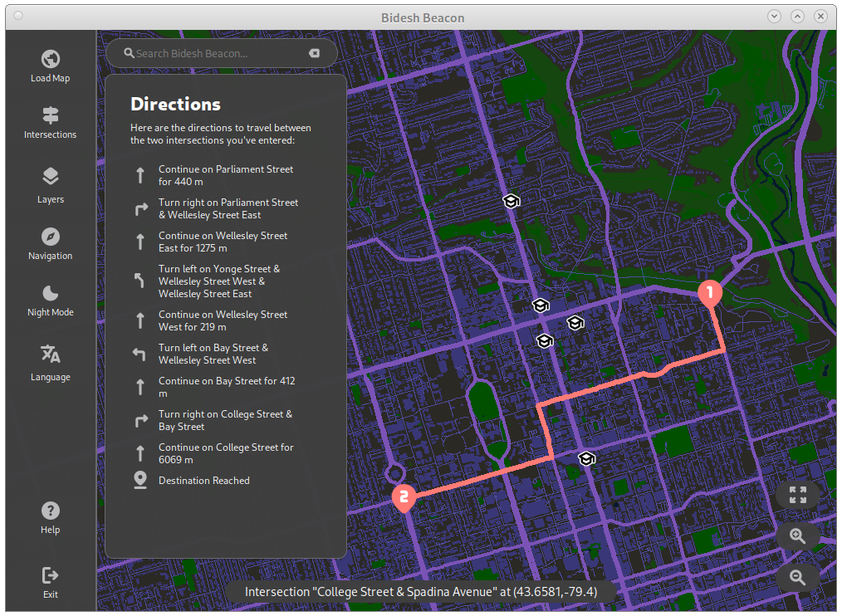The width and height of the screenshot is (842, 616).
Task: Click route start marker 1
Action: [x=709, y=293]
